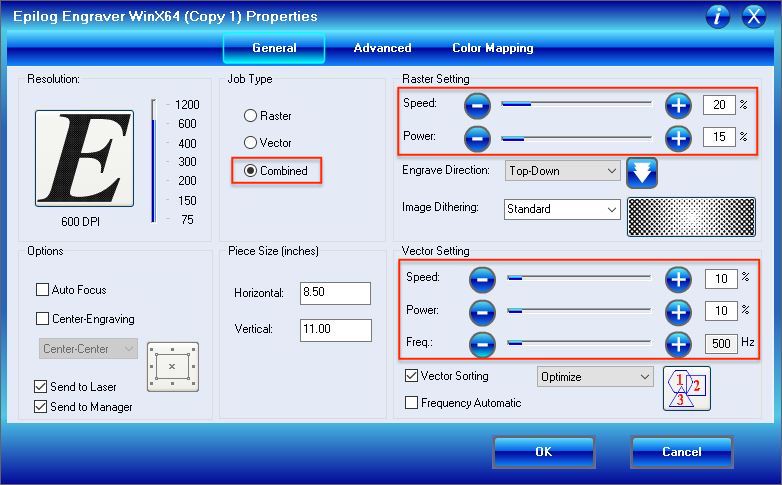Click the vertical resolution DPI slider
Screen dimensions: 782x485
click(154, 161)
